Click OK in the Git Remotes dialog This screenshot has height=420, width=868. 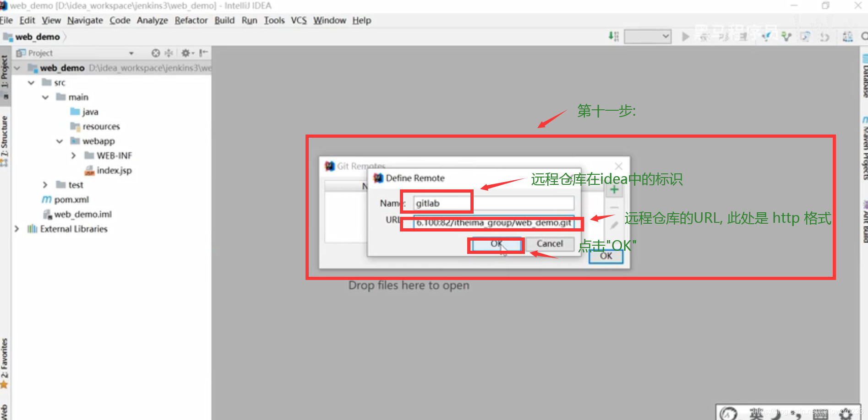click(606, 256)
